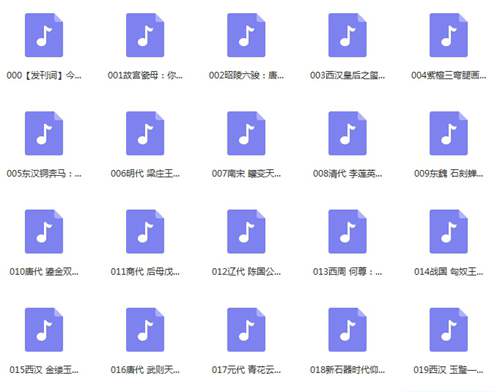Open the 011商代 后母戊 audio file
500x392 pixels.
click(x=145, y=232)
